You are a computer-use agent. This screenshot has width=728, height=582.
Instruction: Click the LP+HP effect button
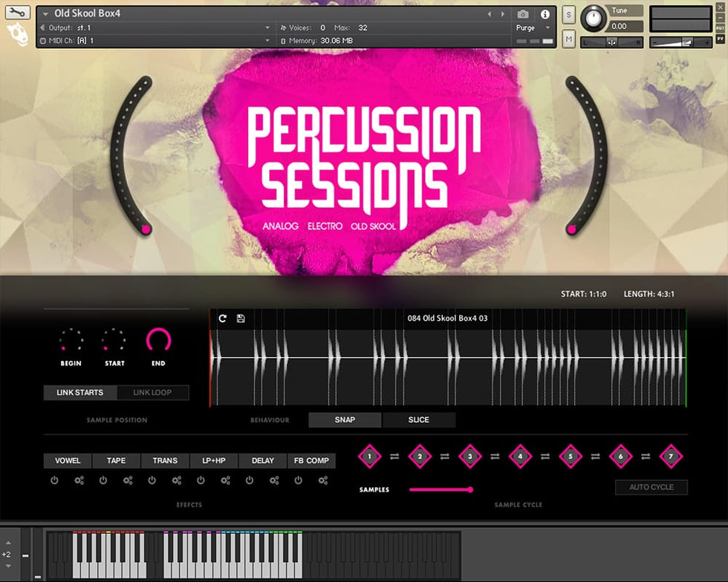coord(214,461)
